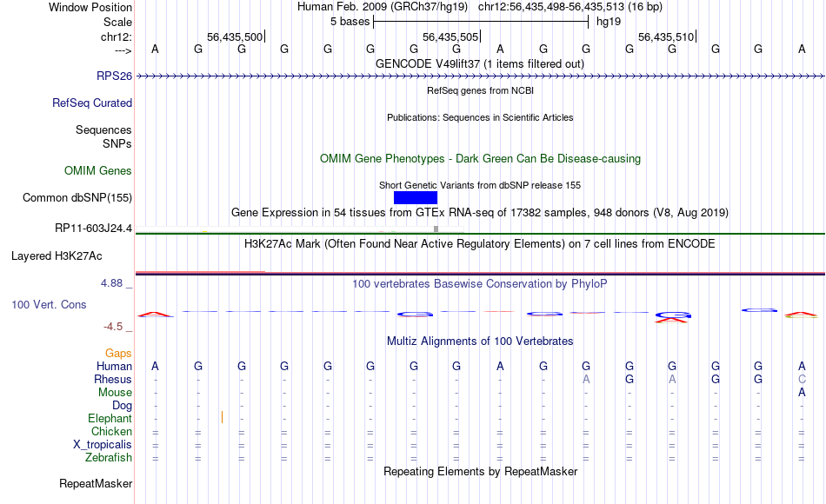Image resolution: width=826 pixels, height=504 pixels.
Task: Click the 56,435,500 position marker
Action: (x=236, y=36)
